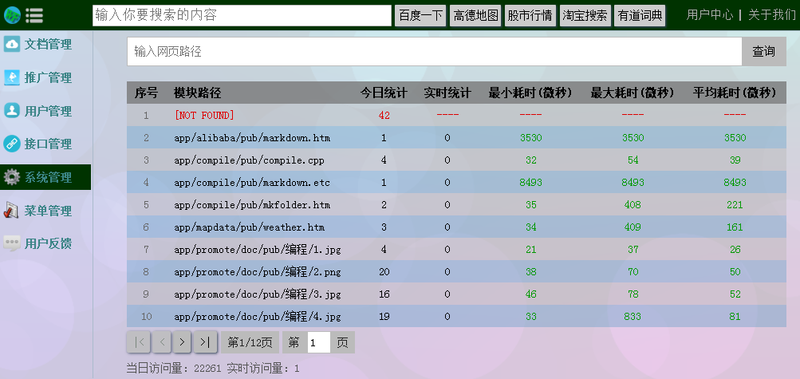
Task: Click the 百度一下 button
Action: point(420,16)
